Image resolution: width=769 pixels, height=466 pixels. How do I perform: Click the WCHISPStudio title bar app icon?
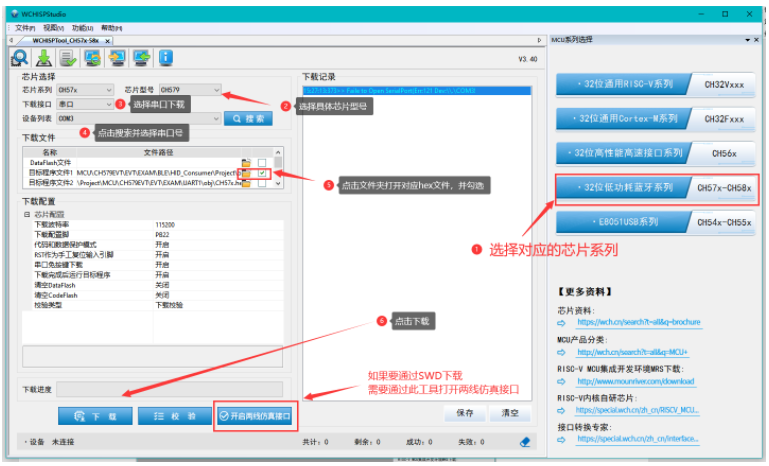coord(15,14)
